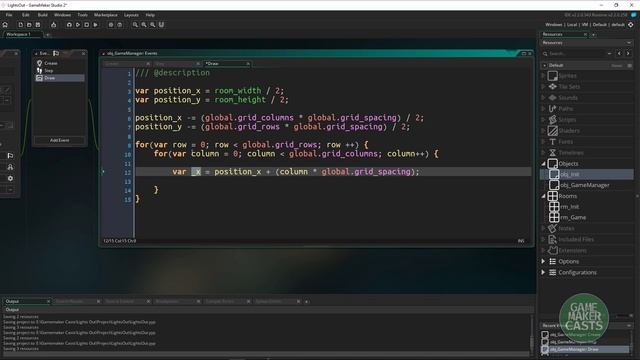Screen dimensions: 640x360
Task: Collapse the Objects folder
Action: (x=543, y=164)
